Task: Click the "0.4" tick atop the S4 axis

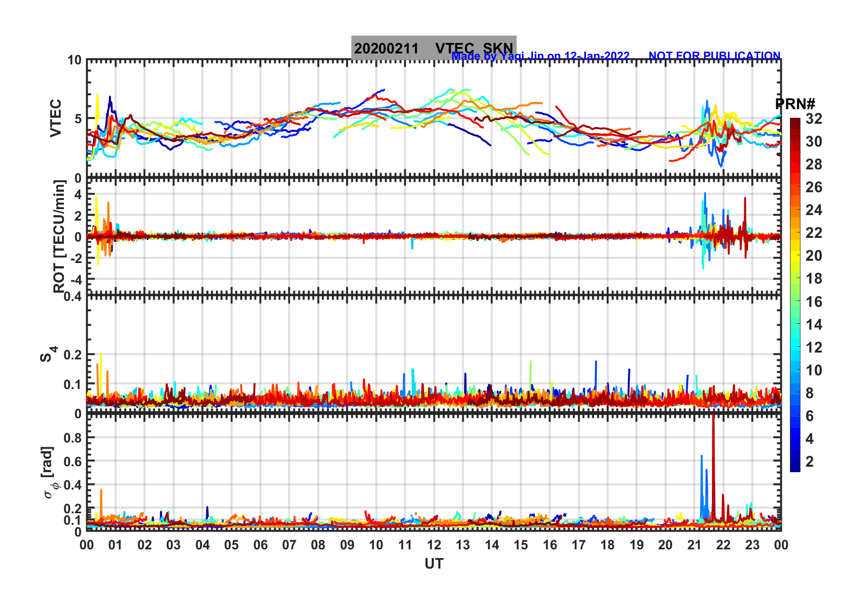Action: [73, 297]
